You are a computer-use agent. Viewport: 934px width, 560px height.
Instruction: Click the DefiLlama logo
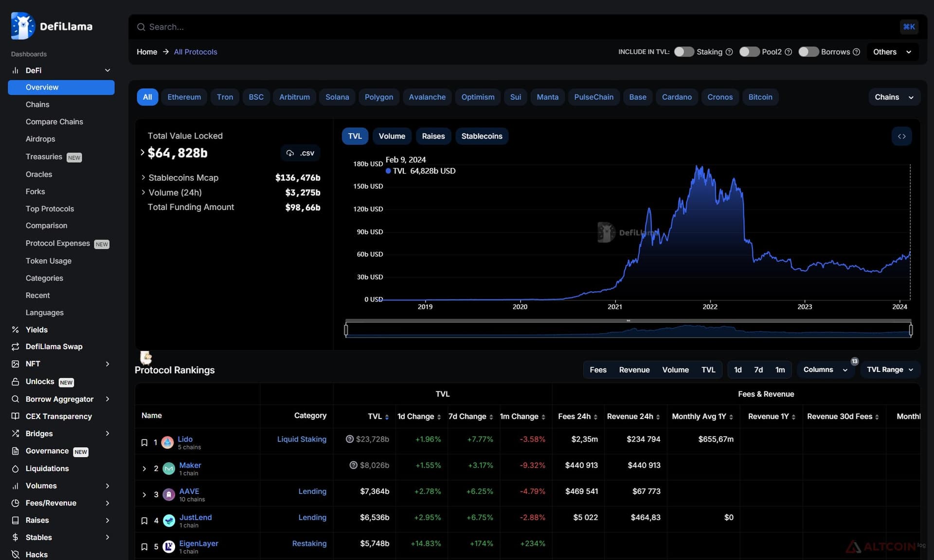click(52, 26)
